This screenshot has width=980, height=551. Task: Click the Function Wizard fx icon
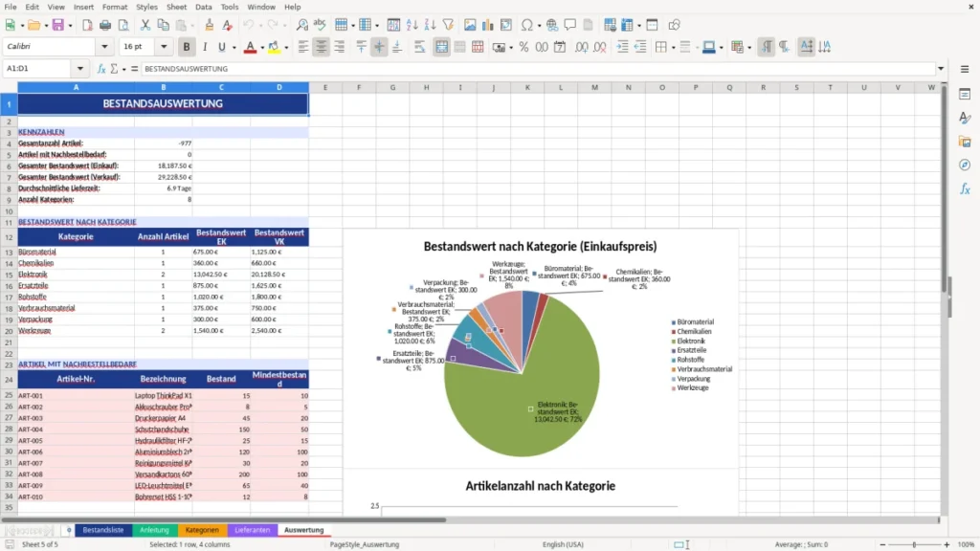tap(101, 69)
